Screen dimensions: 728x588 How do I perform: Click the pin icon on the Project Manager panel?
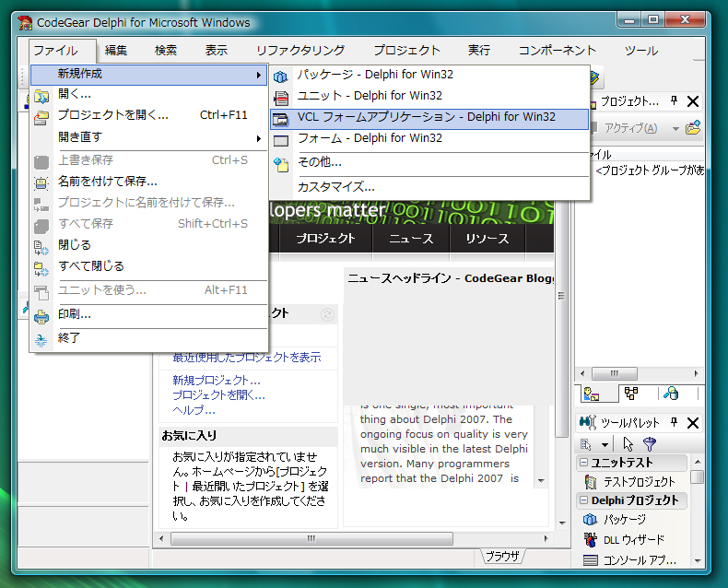(x=674, y=100)
